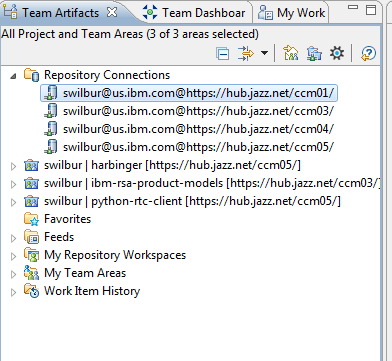The height and width of the screenshot is (361, 392).
Task: Click the python-rtc-client project area icon
Action: coord(32,201)
